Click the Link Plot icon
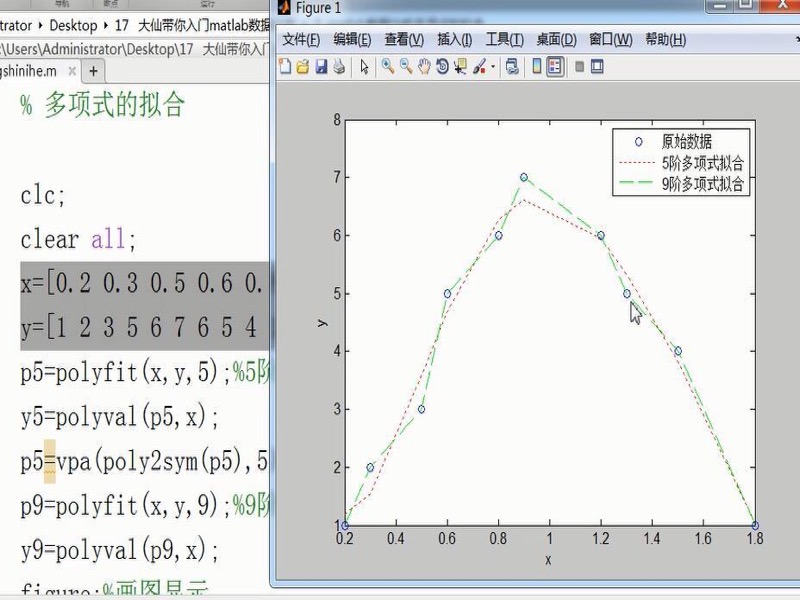The image size is (800, 600). (512, 66)
